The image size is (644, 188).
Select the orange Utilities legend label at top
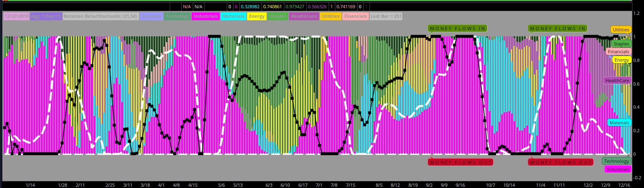pos(331,16)
